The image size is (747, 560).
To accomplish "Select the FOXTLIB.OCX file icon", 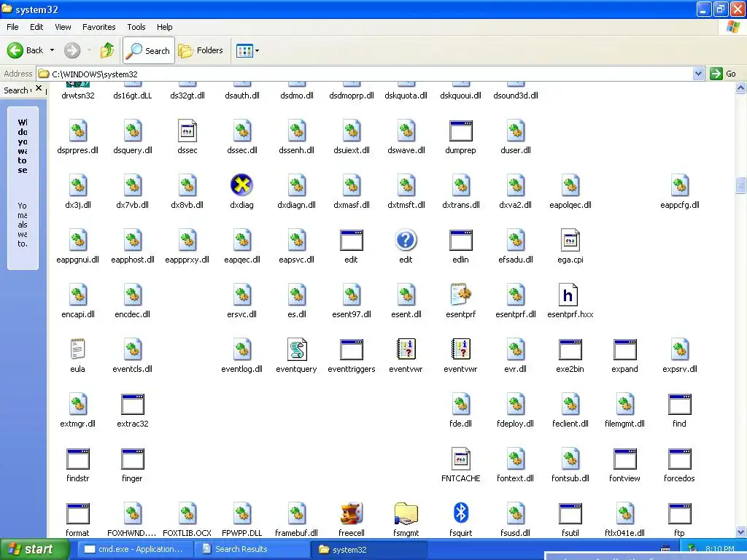I will tap(187, 513).
